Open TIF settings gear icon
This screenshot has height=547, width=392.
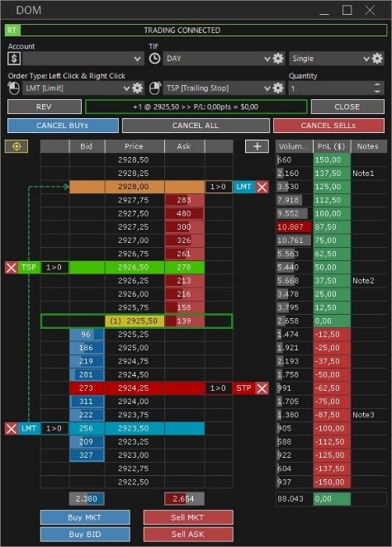(278, 59)
